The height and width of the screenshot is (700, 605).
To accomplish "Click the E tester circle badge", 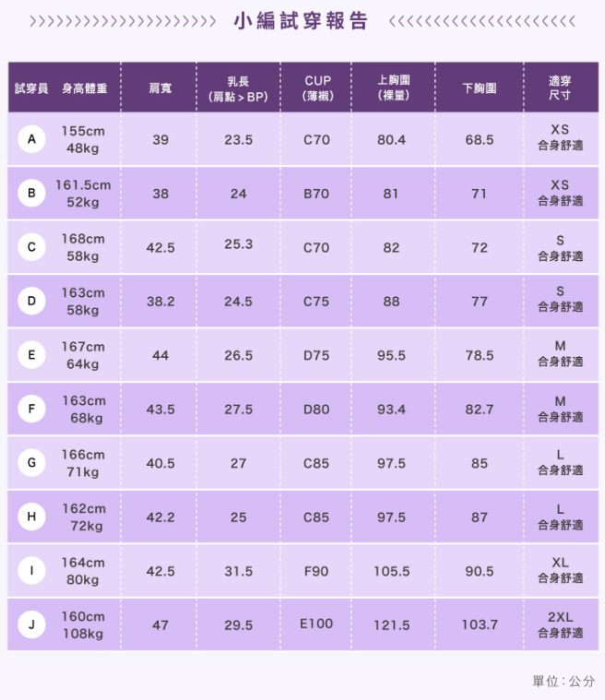I will click(x=31, y=355).
